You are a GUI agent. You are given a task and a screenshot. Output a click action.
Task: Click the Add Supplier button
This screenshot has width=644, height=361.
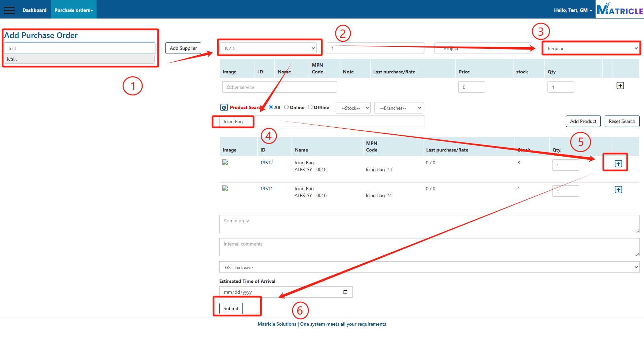point(183,48)
